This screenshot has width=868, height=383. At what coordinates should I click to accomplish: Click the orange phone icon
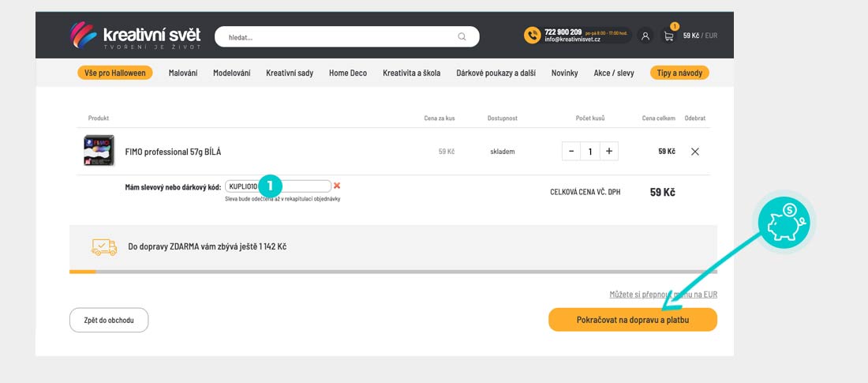532,36
